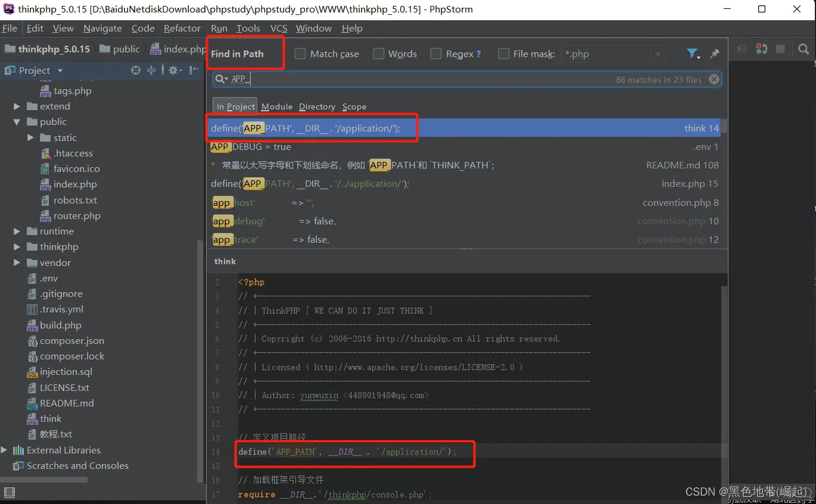Viewport: 816px width, 504px height.
Task: Switch to the Scope tab
Action: tap(354, 107)
